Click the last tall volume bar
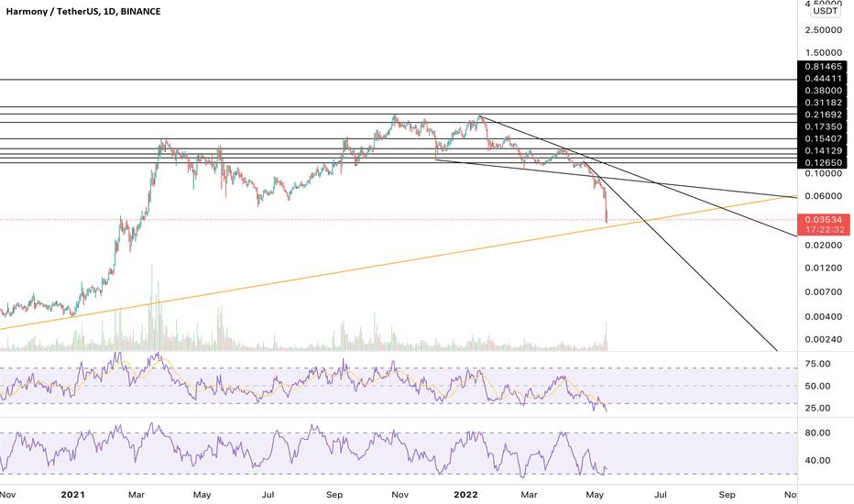This screenshot has height=504, width=854. pos(606,336)
